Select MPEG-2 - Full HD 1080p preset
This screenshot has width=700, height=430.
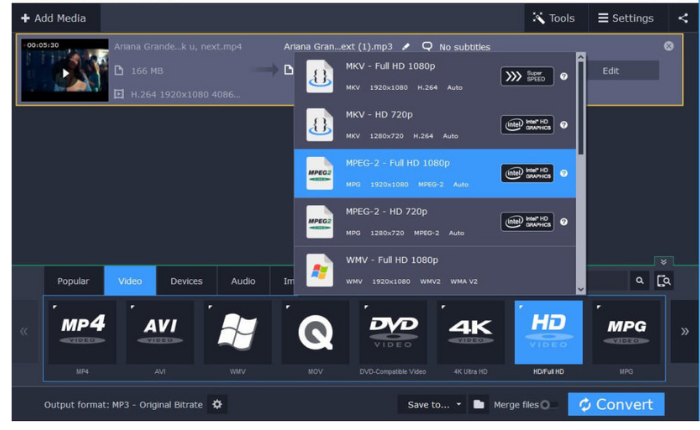[x=435, y=173]
